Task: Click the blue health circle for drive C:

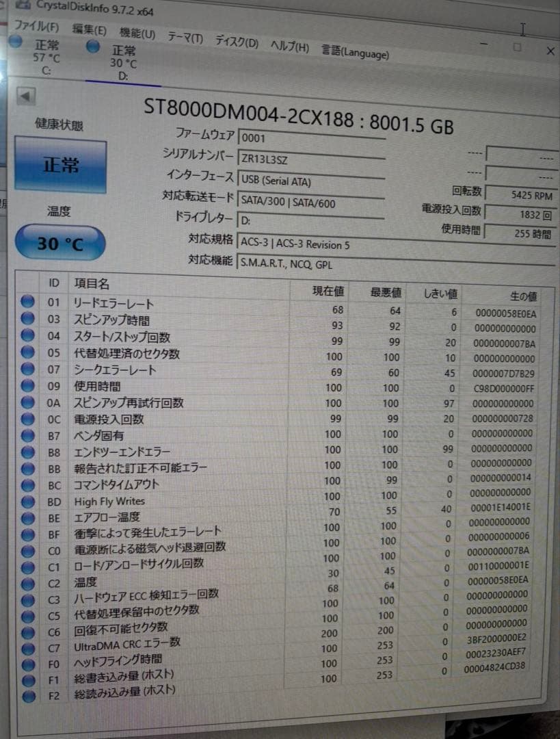Action: pos(16,42)
